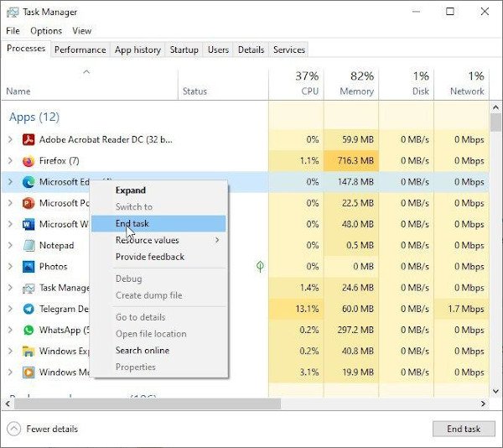The width and height of the screenshot is (503, 448).
Task: Switch to the Services tab
Action: [289, 49]
